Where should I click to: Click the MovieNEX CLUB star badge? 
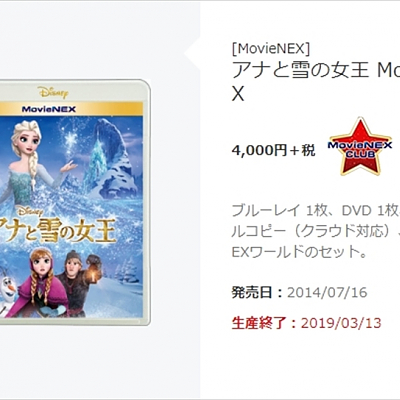pyautogui.click(x=360, y=147)
